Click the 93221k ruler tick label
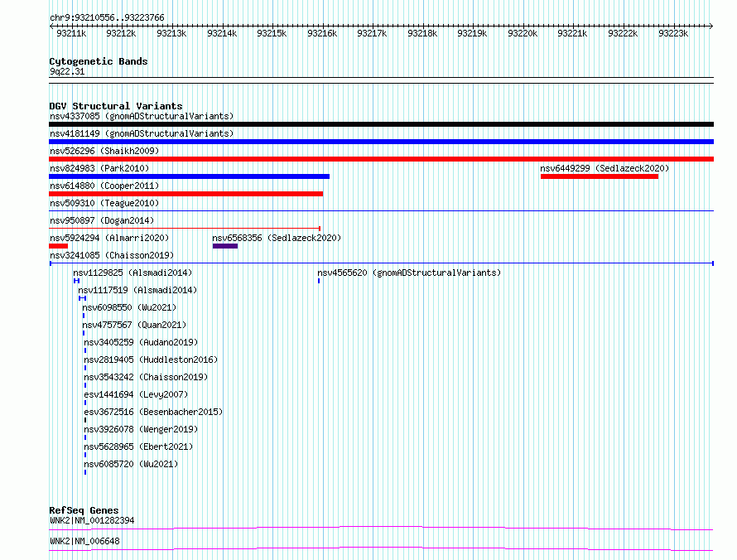Screen dimensions: 737x560 (572, 33)
